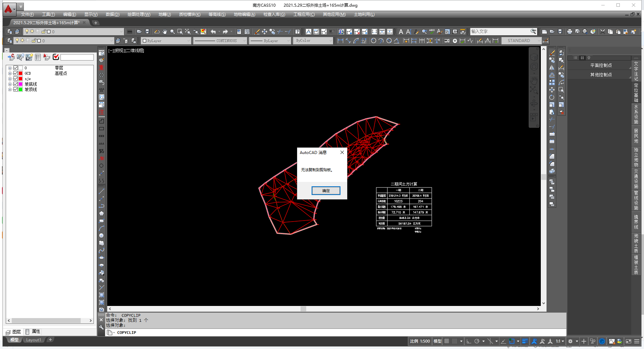The height and width of the screenshot is (349, 644).
Task: Click the Move tool icon in the top toolbar
Action: point(265,32)
